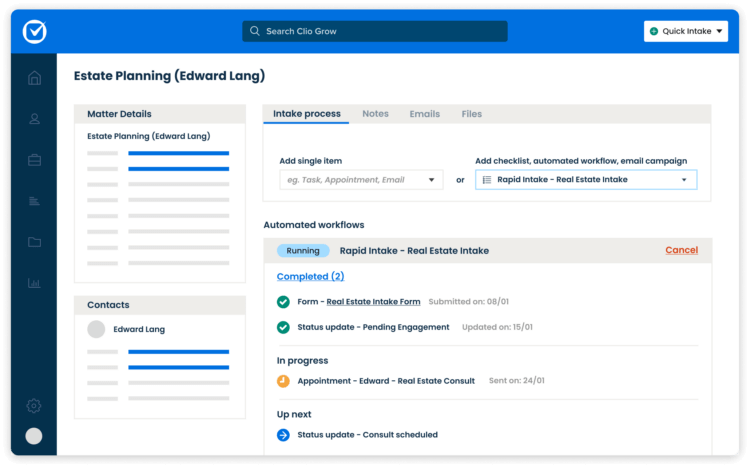Switch to the Notes tab
The height and width of the screenshot is (468, 750).
point(375,114)
